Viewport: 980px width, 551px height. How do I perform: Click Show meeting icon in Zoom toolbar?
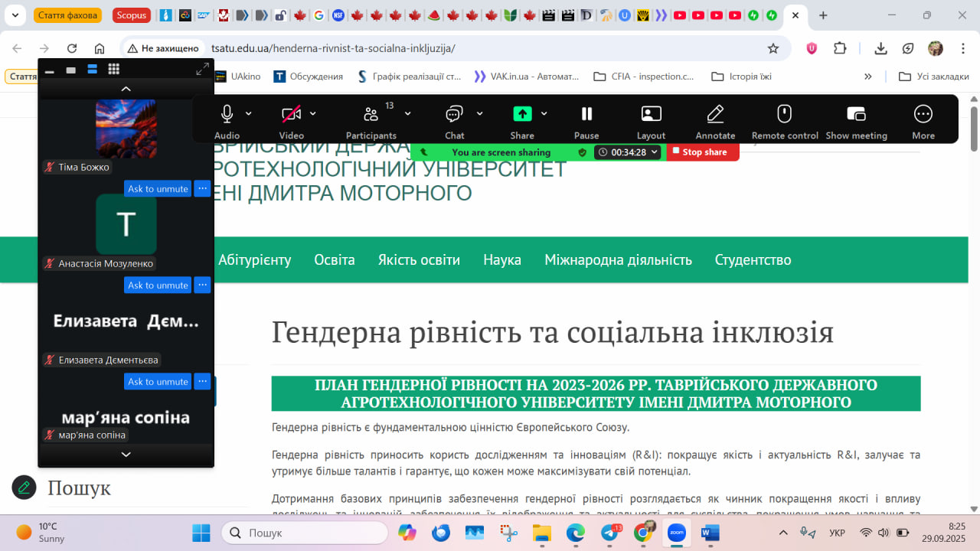856,114
